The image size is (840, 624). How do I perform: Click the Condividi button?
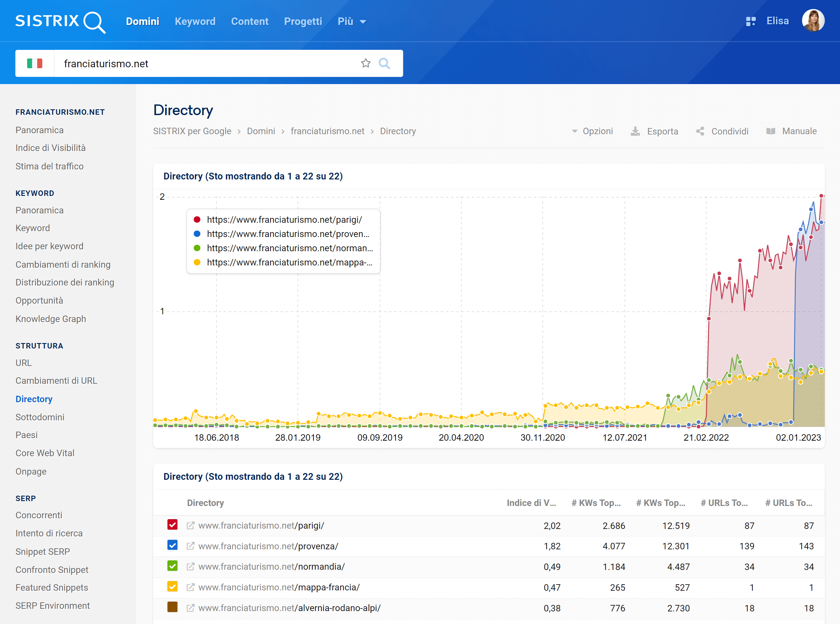click(722, 131)
